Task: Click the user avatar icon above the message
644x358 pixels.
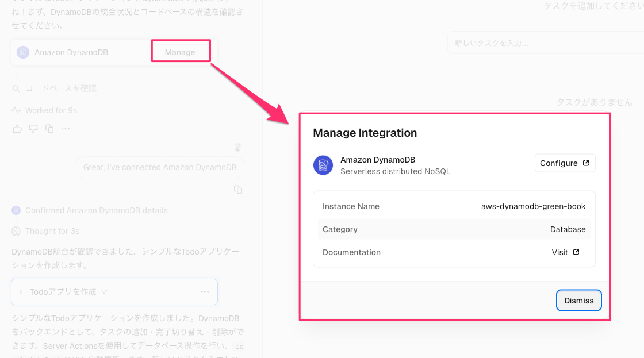Action: [238, 148]
